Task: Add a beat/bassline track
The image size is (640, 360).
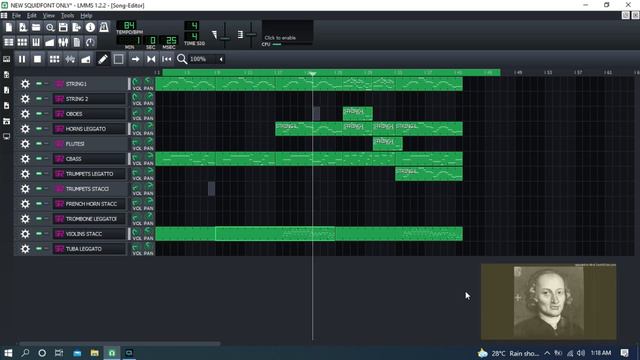Action: (x=54, y=59)
